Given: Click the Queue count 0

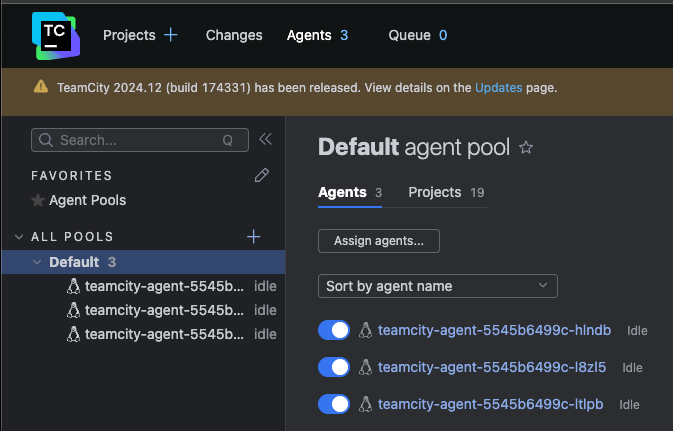Looking at the screenshot, I should [443, 35].
